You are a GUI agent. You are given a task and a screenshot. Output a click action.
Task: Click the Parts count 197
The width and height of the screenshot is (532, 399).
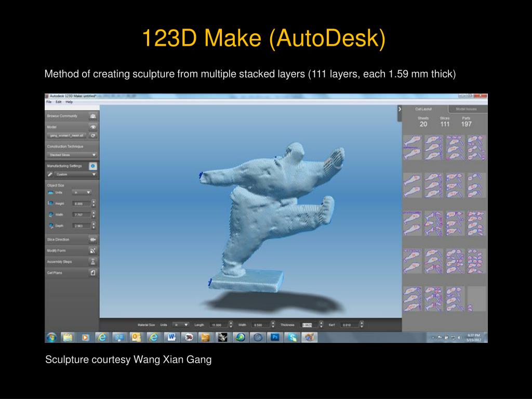coord(466,124)
